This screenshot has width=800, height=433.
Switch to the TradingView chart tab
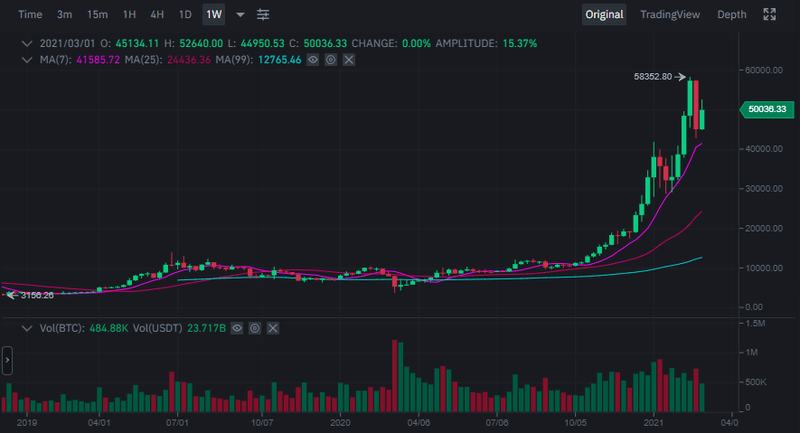[x=672, y=15]
